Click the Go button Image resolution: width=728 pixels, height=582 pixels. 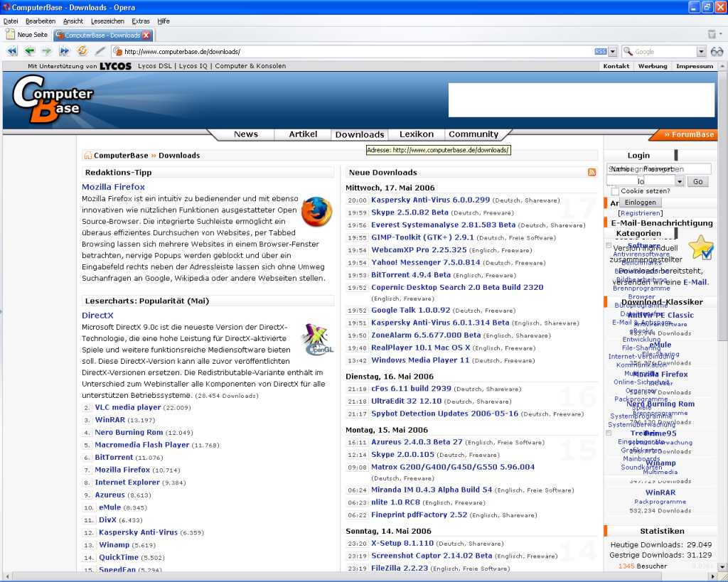pos(697,181)
